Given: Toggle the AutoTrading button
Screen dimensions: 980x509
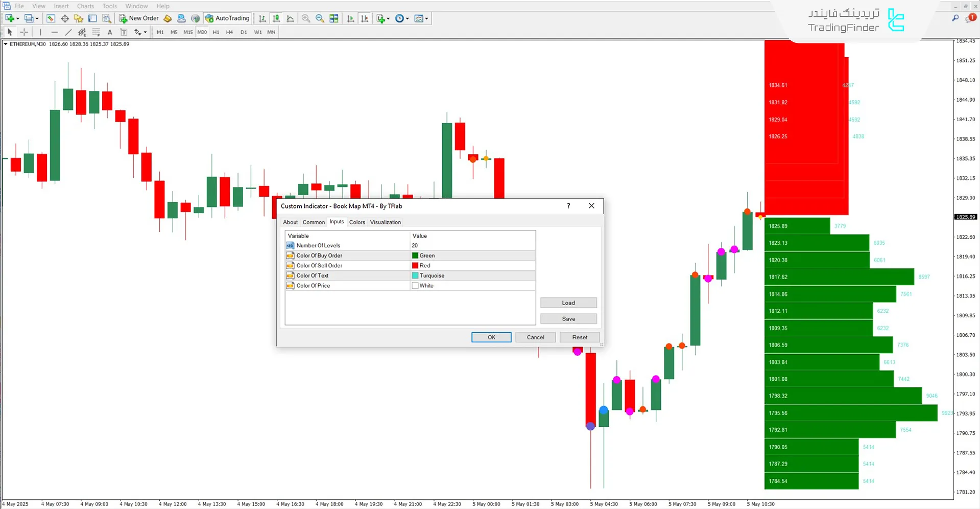Looking at the screenshot, I should pos(227,18).
